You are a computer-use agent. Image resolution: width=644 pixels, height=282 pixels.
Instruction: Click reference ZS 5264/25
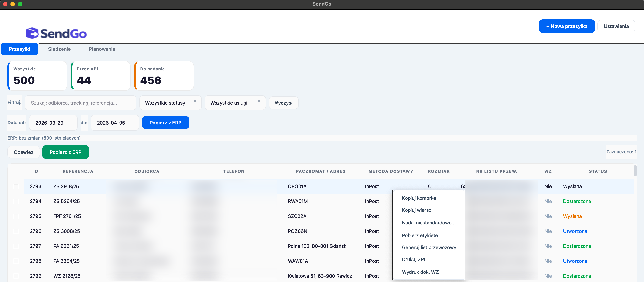coord(67,201)
